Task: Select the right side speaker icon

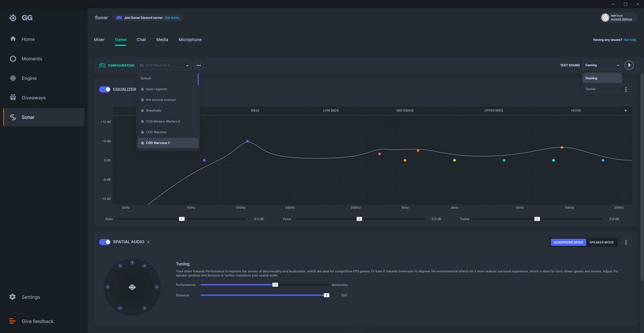Action: pyautogui.click(x=156, y=287)
